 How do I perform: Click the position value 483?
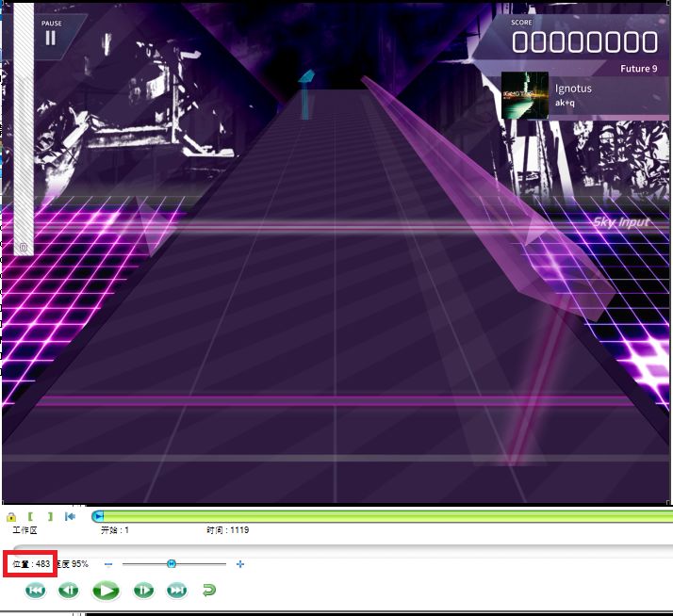[42, 564]
